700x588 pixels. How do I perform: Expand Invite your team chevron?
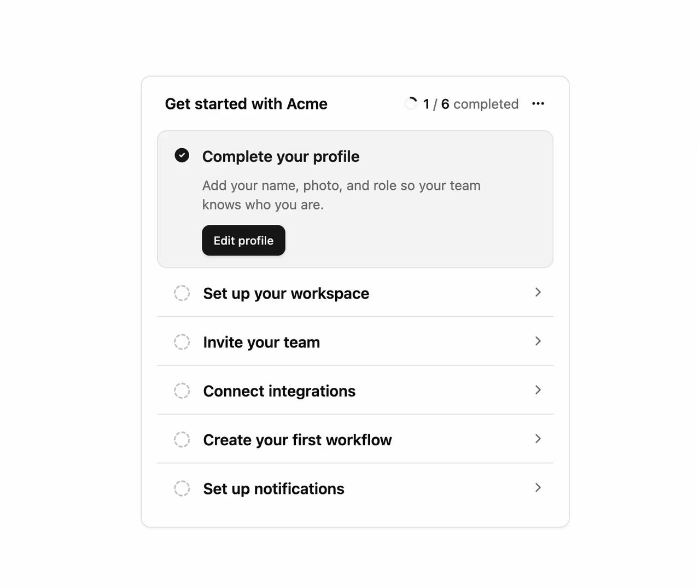[538, 341]
